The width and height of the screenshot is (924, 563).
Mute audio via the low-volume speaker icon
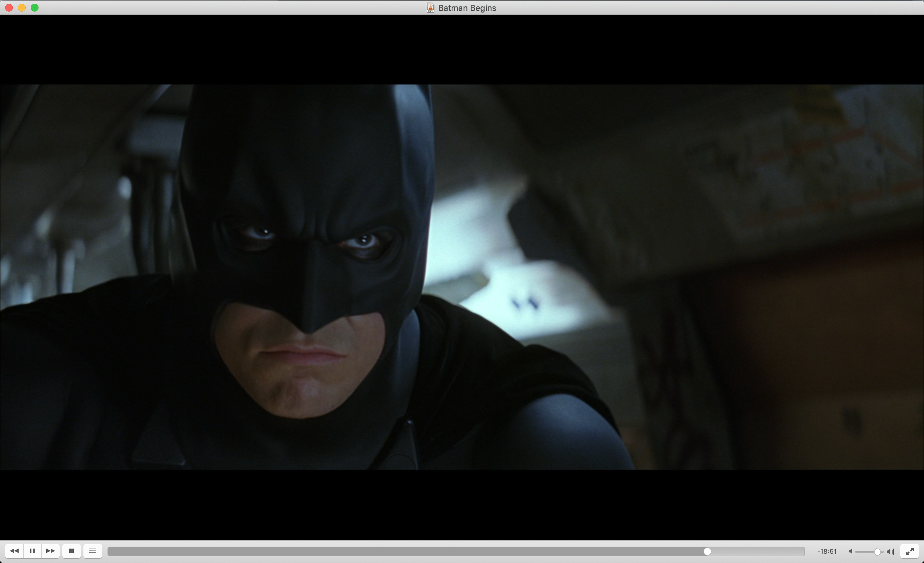point(851,551)
